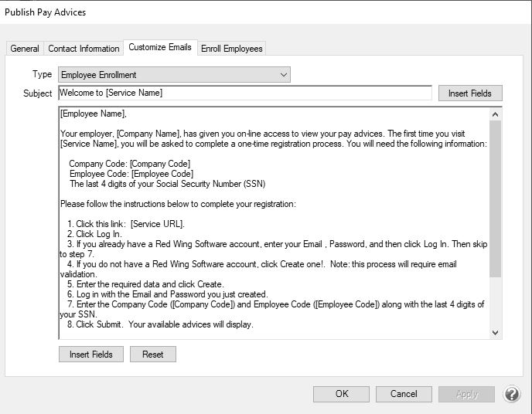The height and width of the screenshot is (414, 532).
Task: Click the help question mark icon
Action: [512, 394]
